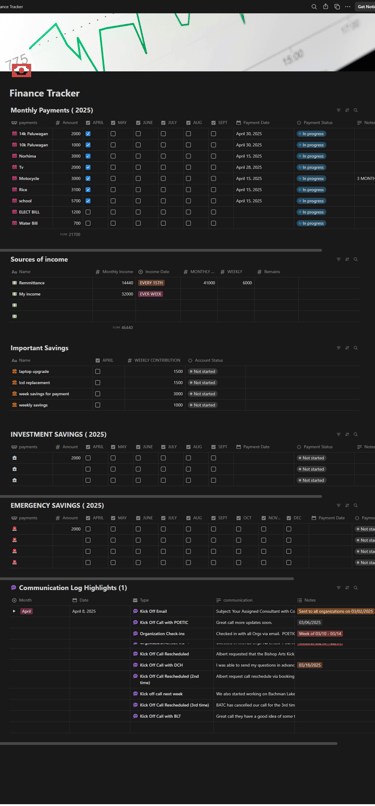Open Organization Check-ins entry
375x806 pixels.
point(162,633)
